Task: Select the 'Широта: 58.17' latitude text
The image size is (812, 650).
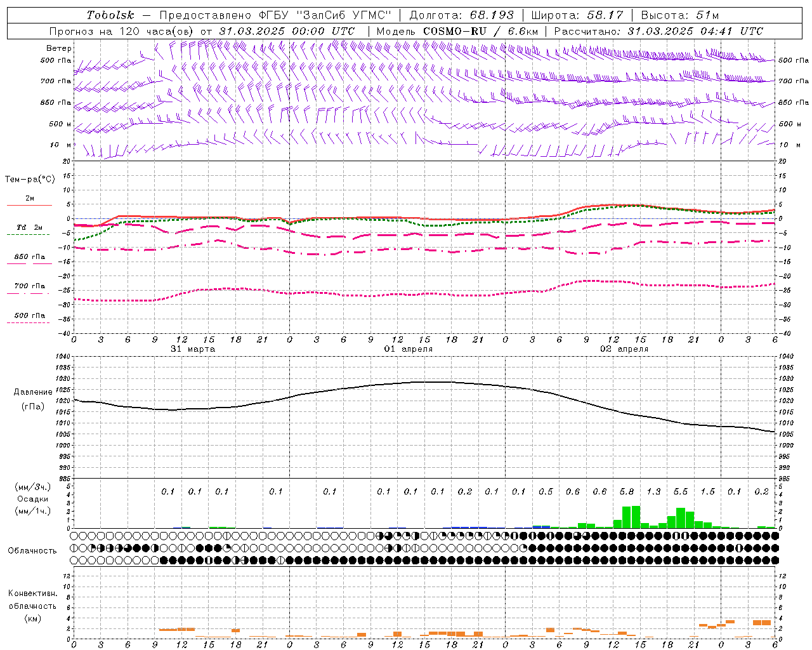Action: [x=577, y=15]
